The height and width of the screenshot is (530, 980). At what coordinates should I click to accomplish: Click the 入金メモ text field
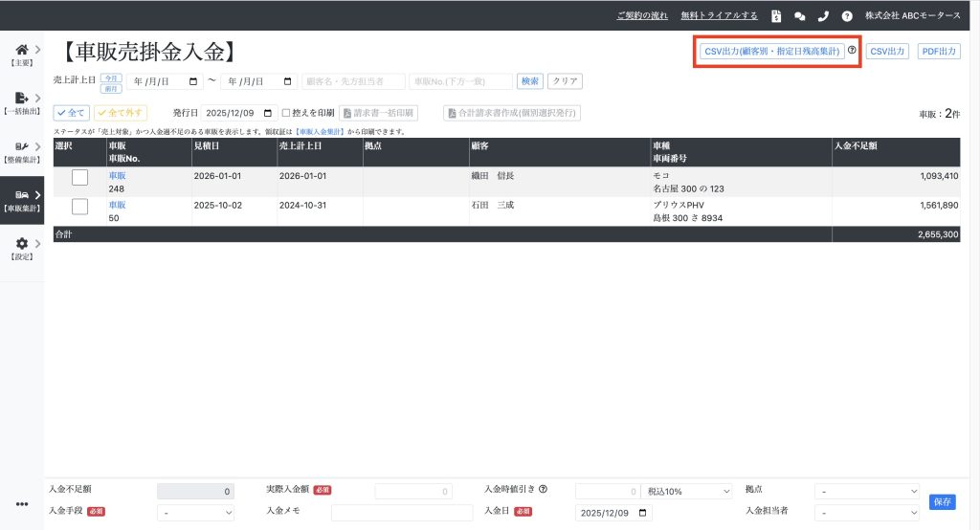(x=402, y=513)
